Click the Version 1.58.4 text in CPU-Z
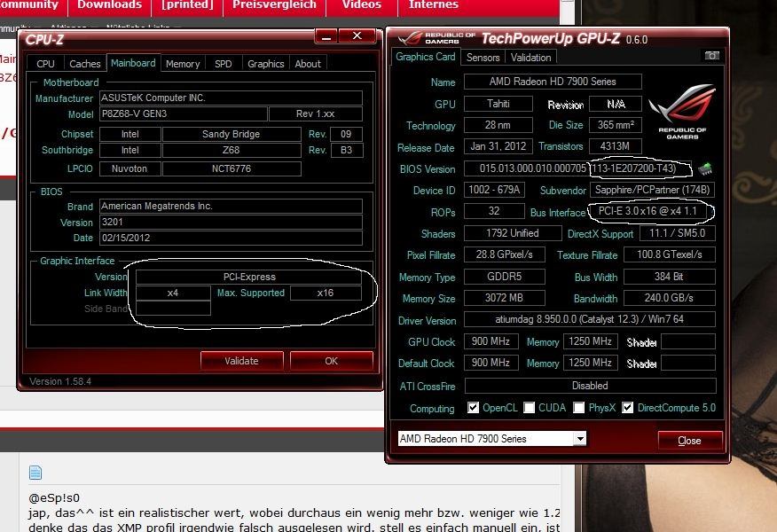777x532 pixels. (60, 381)
